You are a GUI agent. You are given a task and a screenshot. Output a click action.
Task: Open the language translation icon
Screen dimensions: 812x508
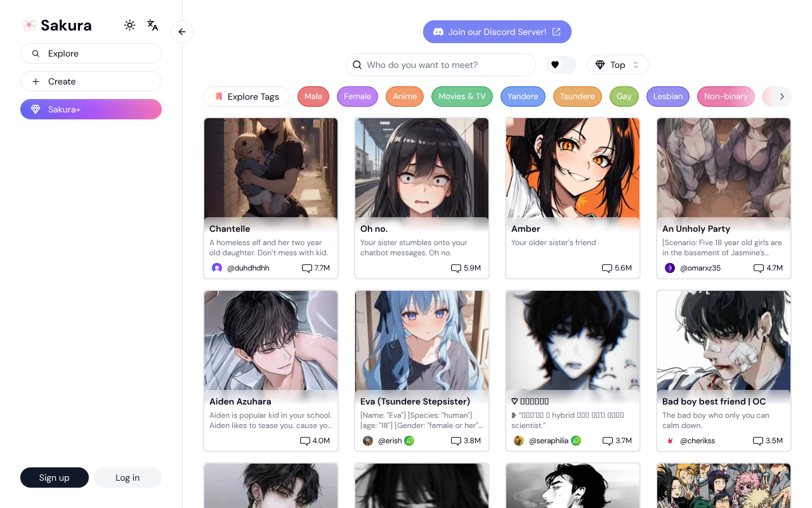(152, 25)
